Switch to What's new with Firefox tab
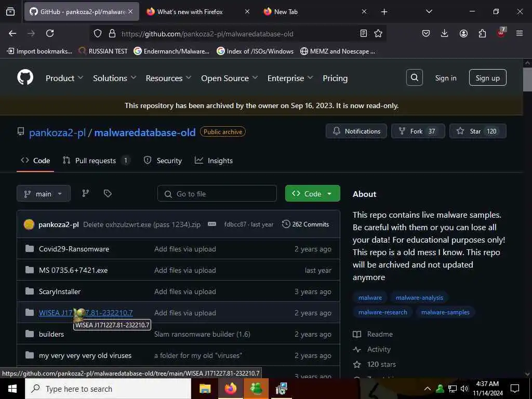The image size is (532, 399). (x=198, y=11)
